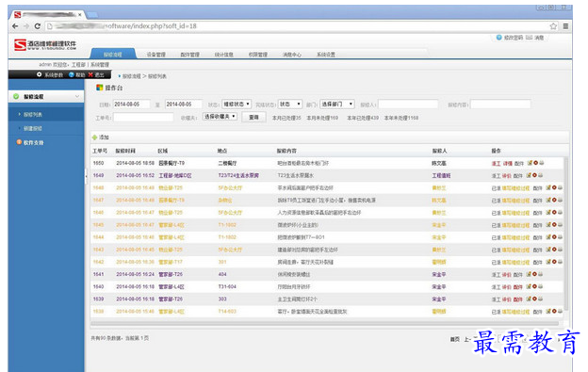This screenshot has height=372, width=588.
Task: Click the 首页 pagination link
Action: point(455,339)
